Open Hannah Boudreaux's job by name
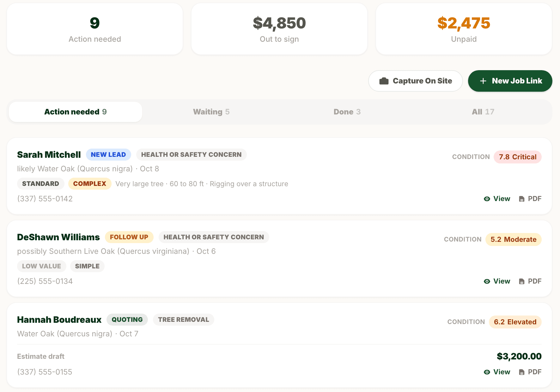 point(59,320)
